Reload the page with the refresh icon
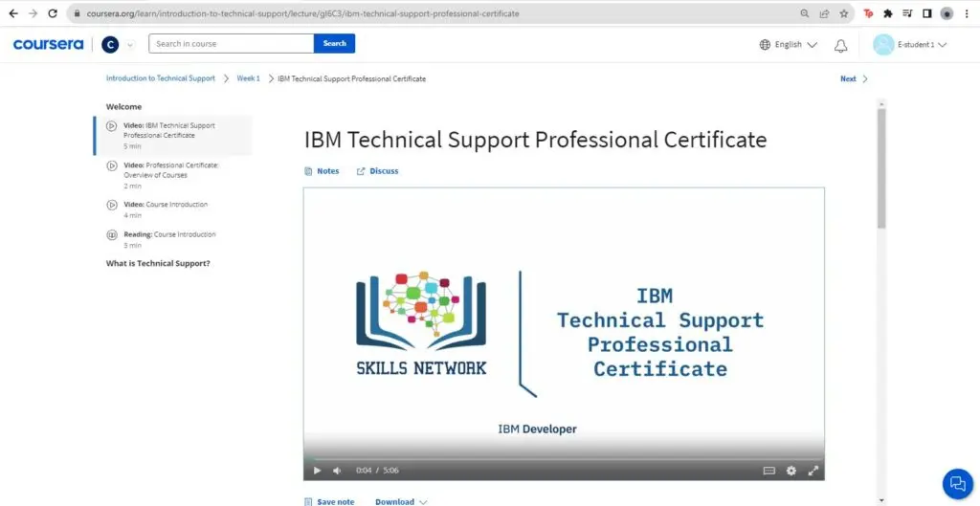This screenshot has height=506, width=980. (53, 13)
